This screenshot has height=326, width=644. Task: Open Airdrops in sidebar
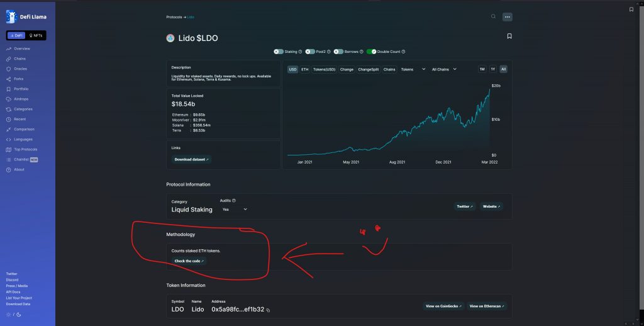pyautogui.click(x=17, y=99)
